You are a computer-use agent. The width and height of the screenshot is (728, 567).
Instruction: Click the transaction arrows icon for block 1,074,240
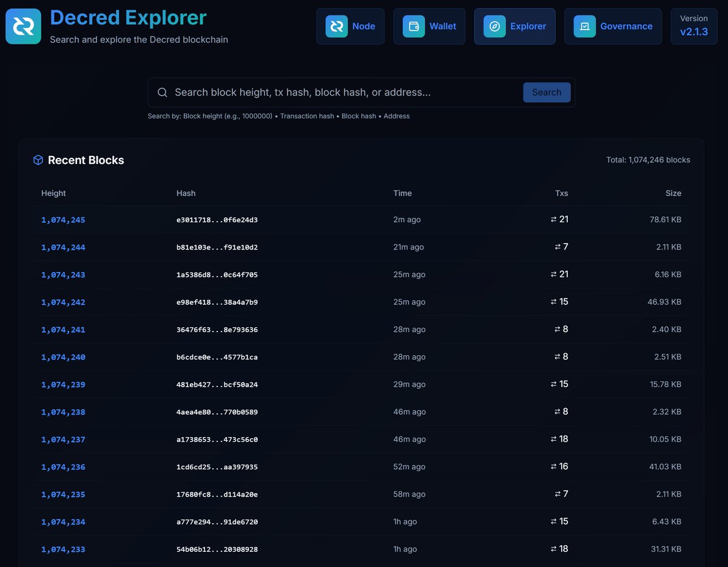pos(558,357)
